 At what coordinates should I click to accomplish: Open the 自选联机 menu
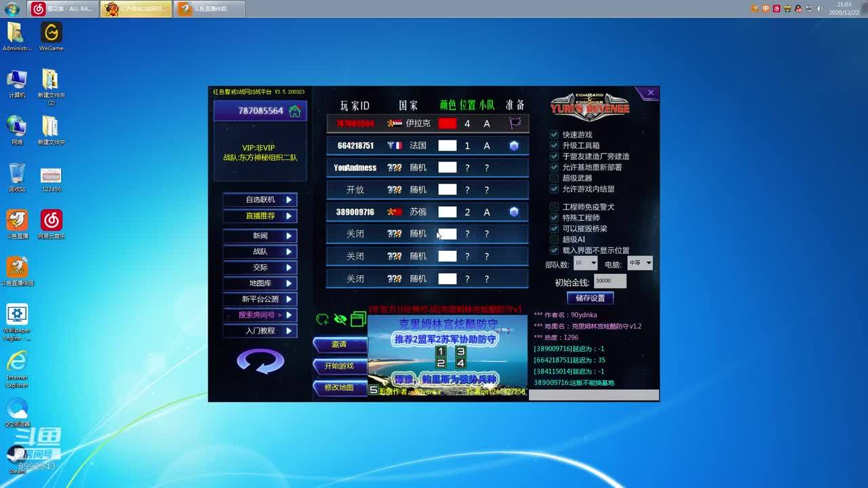pyautogui.click(x=260, y=200)
